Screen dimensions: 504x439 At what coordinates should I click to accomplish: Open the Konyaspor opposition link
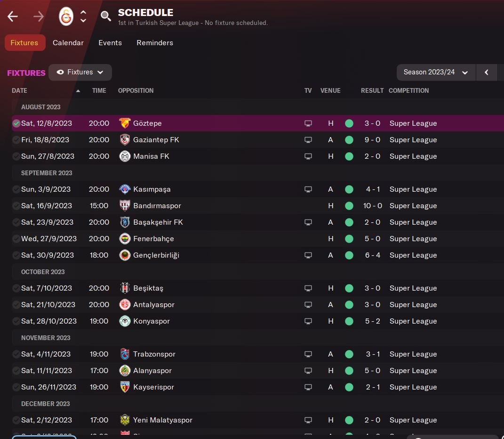tap(152, 321)
